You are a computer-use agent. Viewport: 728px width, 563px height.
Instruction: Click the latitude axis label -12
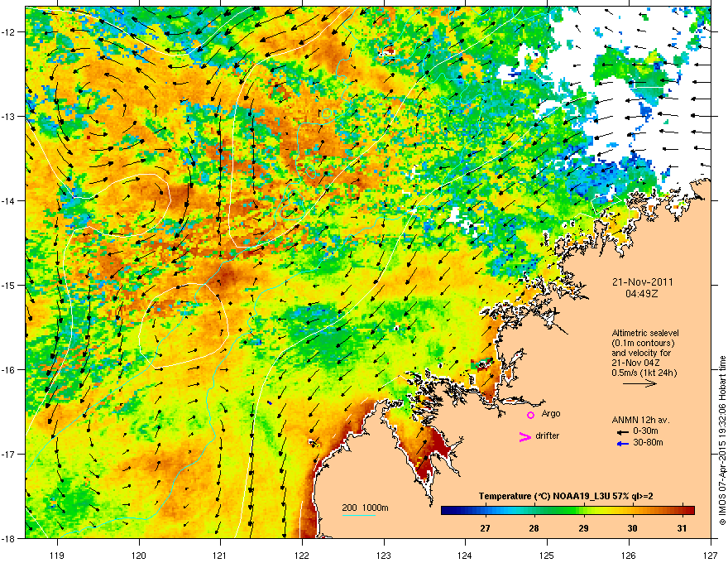8,31
